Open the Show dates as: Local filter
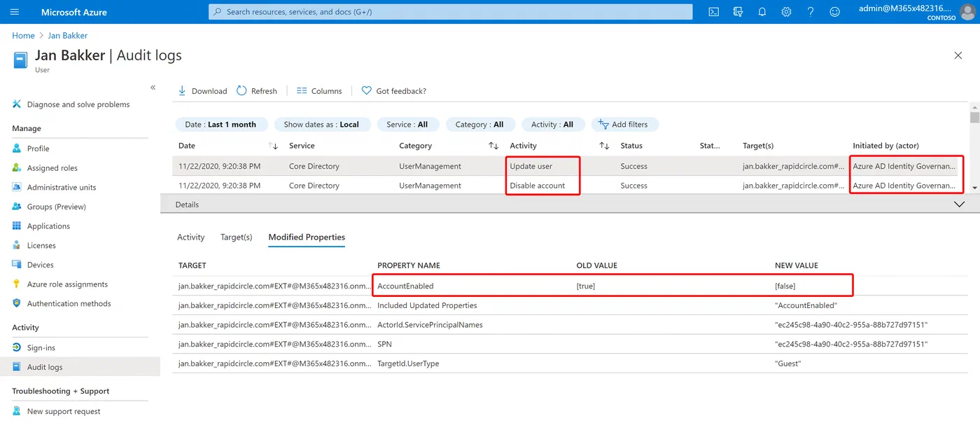980x437 pixels. pos(321,125)
